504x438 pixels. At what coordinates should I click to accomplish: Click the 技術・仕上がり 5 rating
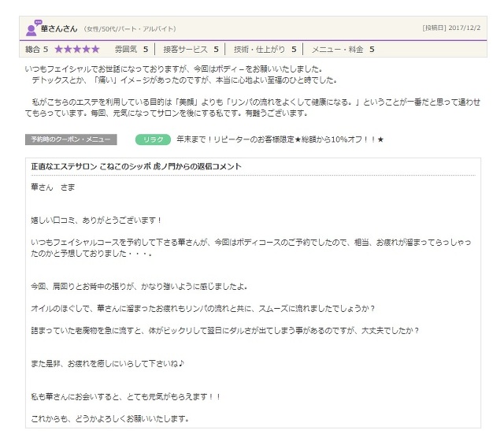pos(265,49)
